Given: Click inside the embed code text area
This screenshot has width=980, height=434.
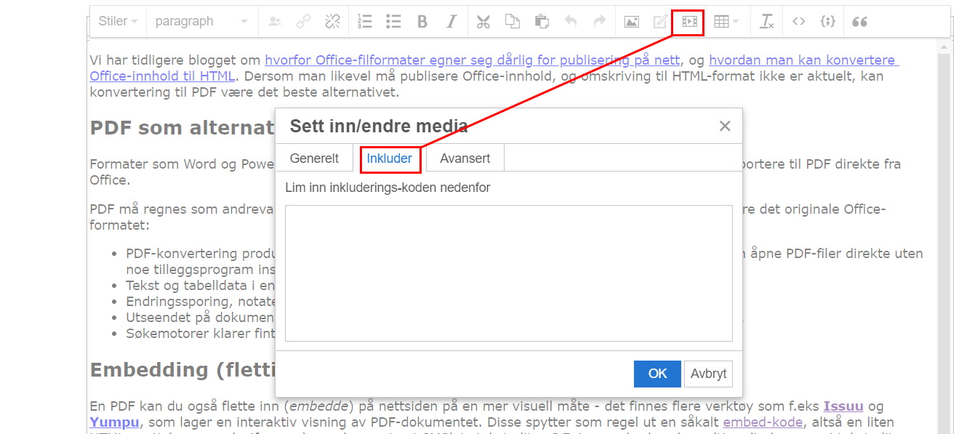Looking at the screenshot, I should pos(508,273).
